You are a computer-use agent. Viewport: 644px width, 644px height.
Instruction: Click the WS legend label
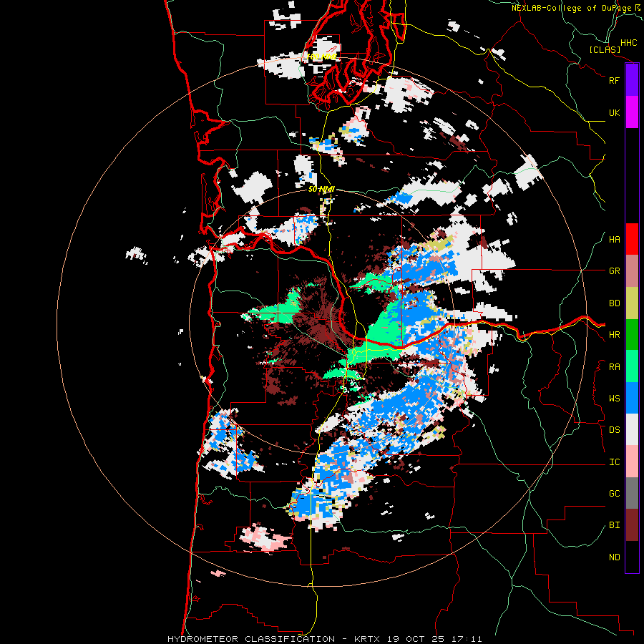[x=614, y=399]
